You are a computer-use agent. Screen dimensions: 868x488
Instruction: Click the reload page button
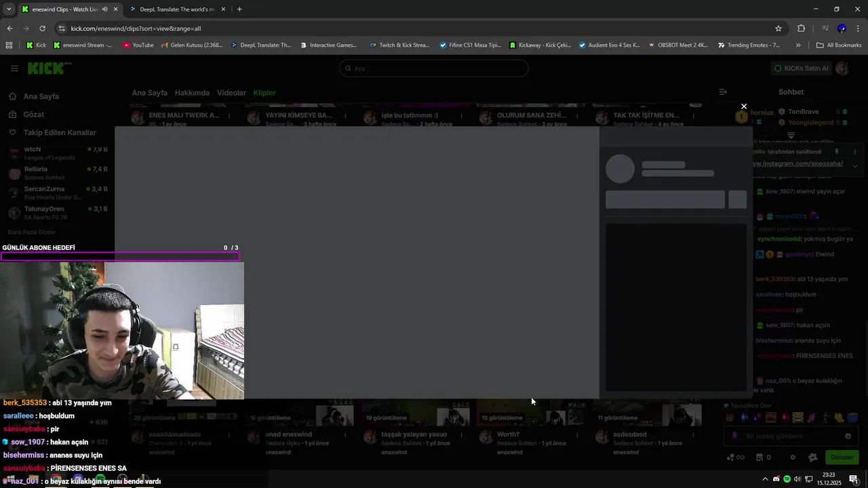(42, 28)
